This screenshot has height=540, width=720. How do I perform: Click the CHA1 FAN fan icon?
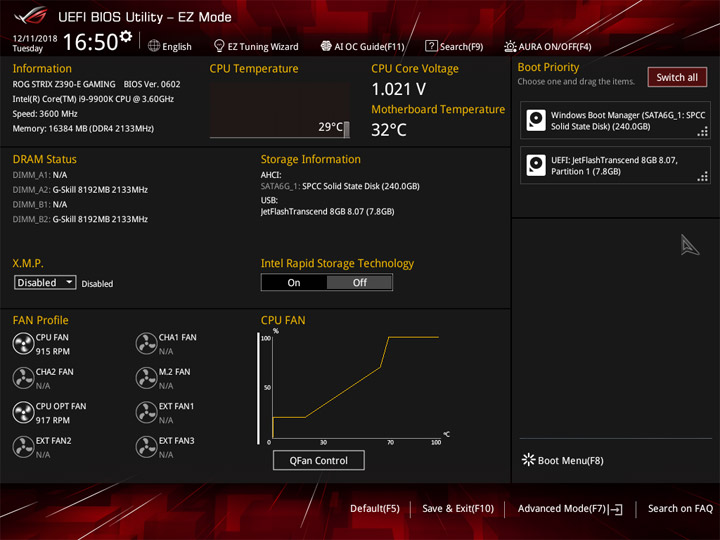pyautogui.click(x=146, y=344)
